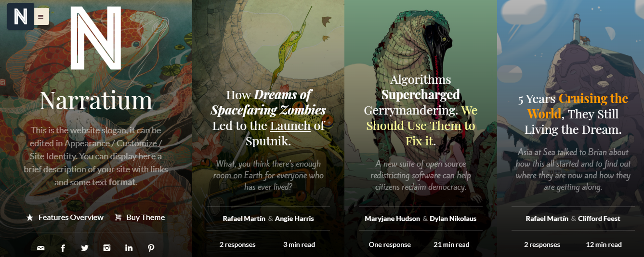The height and width of the screenshot is (257, 644).
Task: Open the email envelope icon
Action: point(40,248)
